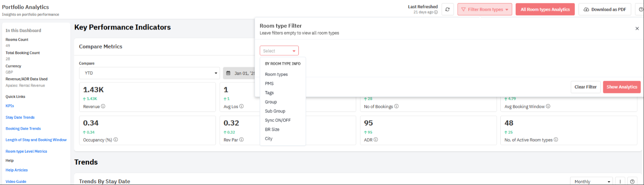Pick City from the filter options
The image size is (644, 185).
(269, 139)
